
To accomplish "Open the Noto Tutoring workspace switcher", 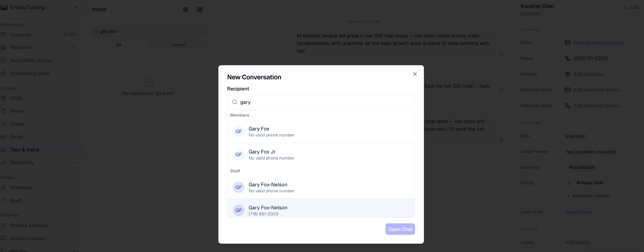I will click(29, 8).
